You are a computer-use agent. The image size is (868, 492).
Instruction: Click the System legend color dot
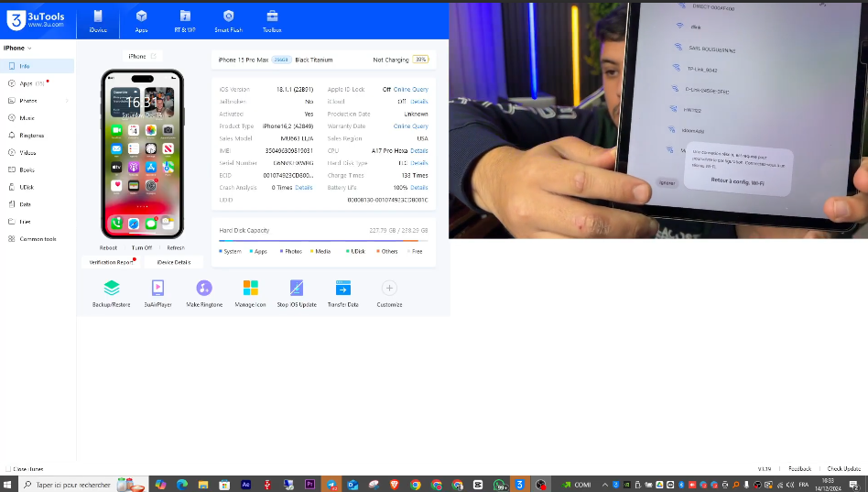point(221,252)
